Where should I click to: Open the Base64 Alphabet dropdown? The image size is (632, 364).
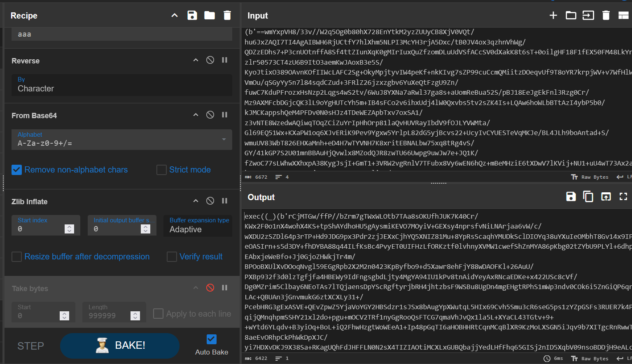tap(122, 140)
